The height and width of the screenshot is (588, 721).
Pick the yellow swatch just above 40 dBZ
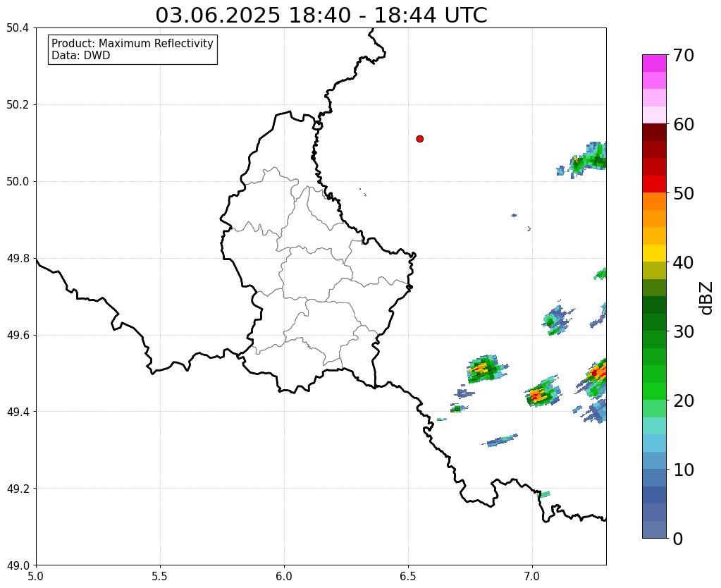(654, 253)
